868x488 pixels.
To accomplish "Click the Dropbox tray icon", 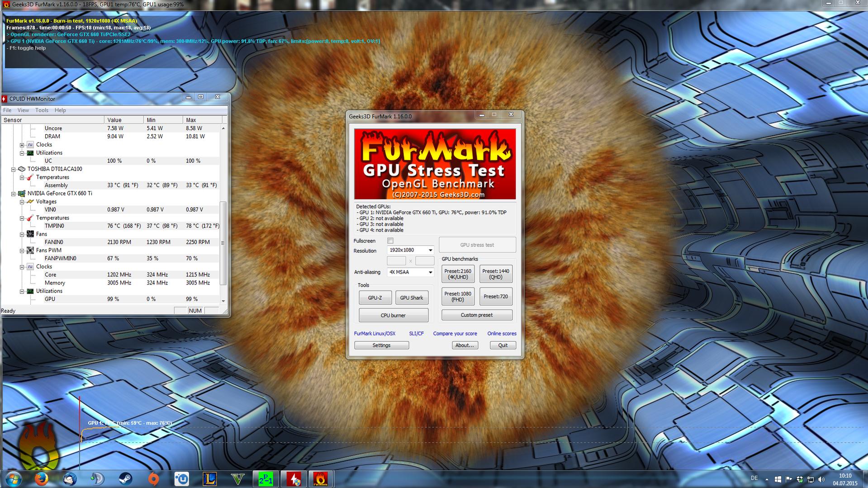I will [800, 479].
